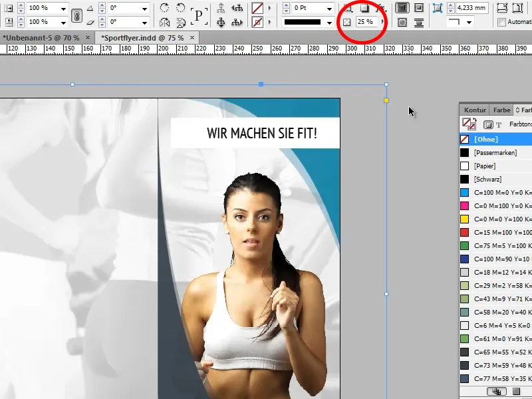Click the select previous object icon
The width and height of the screenshot is (532, 399).
tap(237, 7)
